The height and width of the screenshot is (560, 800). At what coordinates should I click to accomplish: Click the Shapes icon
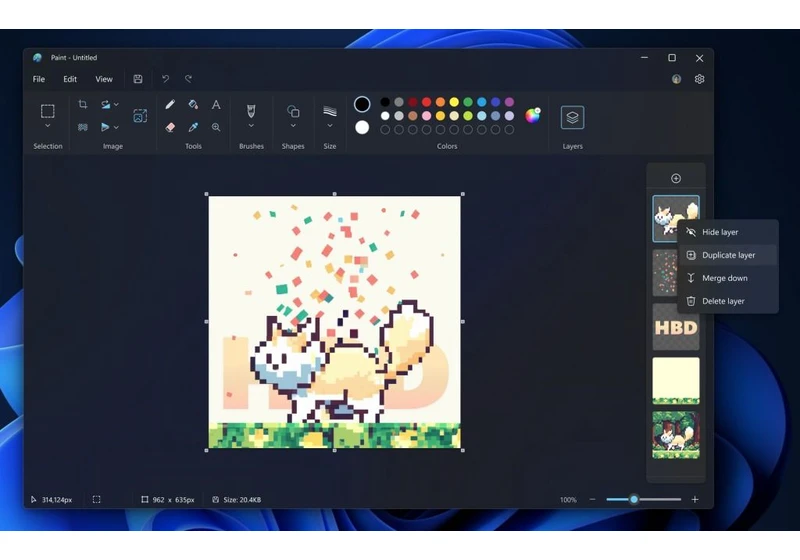click(293, 111)
